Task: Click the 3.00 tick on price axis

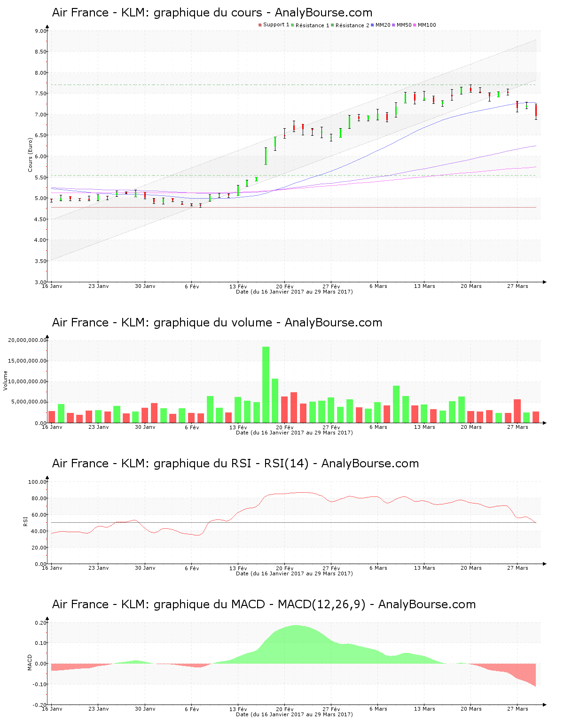Action: (x=40, y=282)
